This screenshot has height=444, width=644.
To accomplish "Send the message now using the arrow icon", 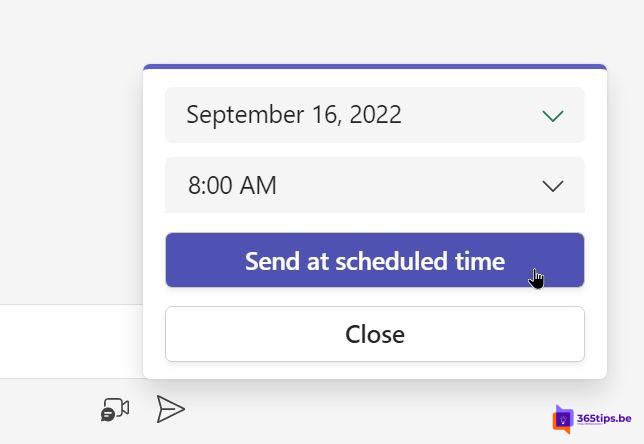I will click(170, 409).
